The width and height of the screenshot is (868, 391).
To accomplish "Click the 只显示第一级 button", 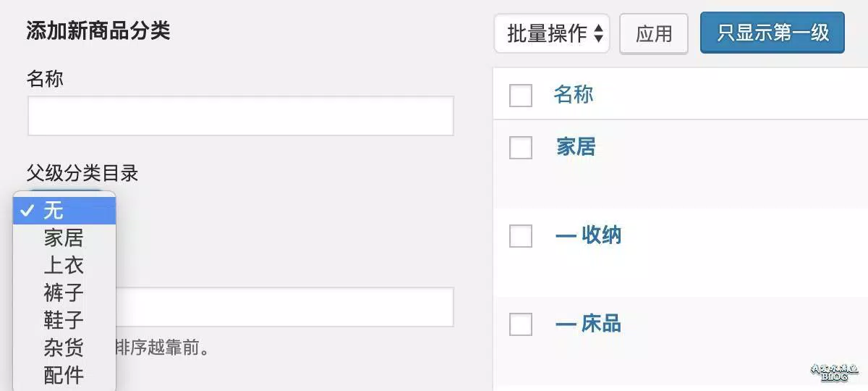I will point(773,33).
